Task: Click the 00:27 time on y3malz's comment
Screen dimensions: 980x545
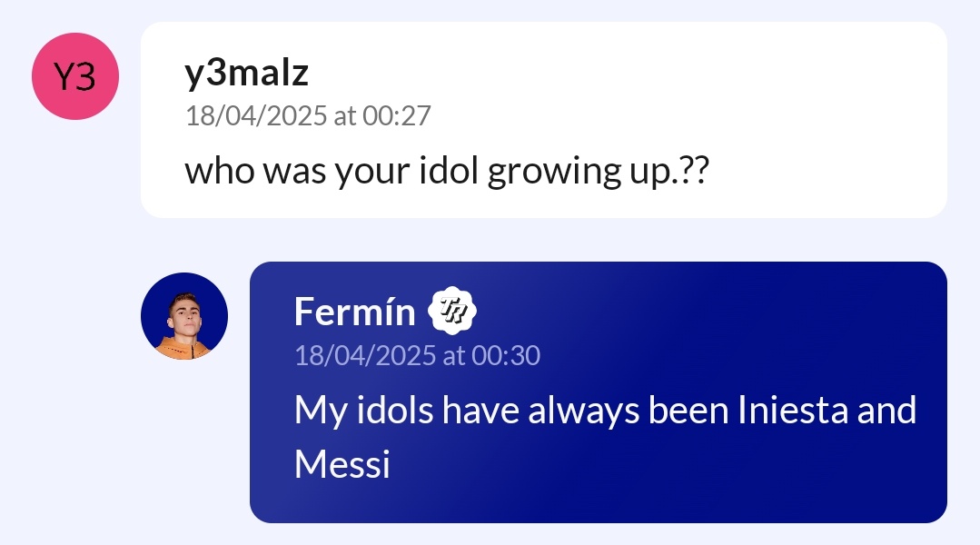Action: tap(396, 116)
